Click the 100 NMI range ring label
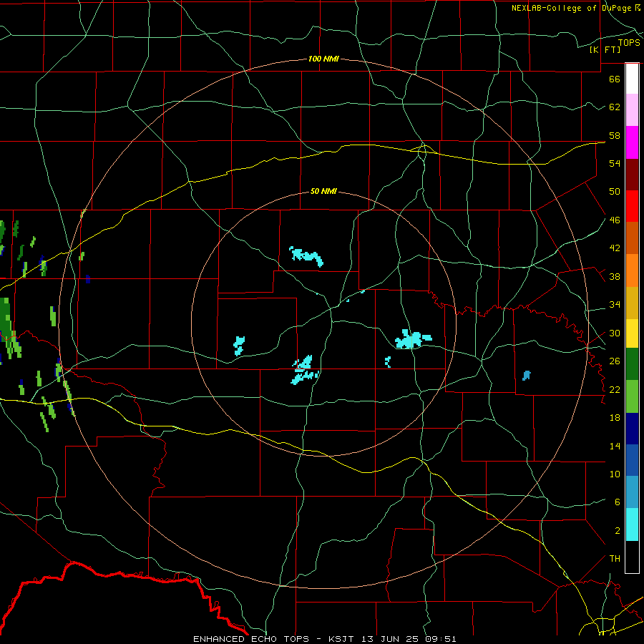 click(x=323, y=59)
